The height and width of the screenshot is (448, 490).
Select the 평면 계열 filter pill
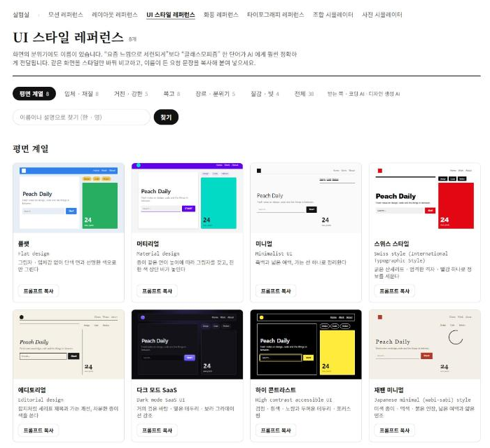(34, 94)
